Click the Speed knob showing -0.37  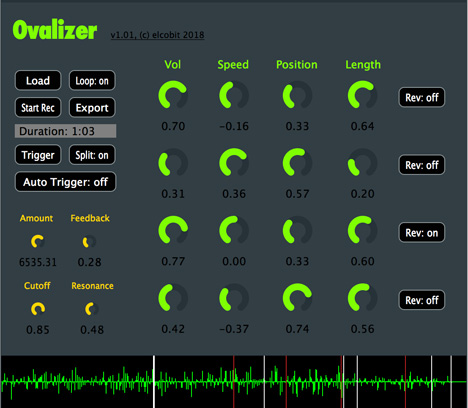(234, 298)
